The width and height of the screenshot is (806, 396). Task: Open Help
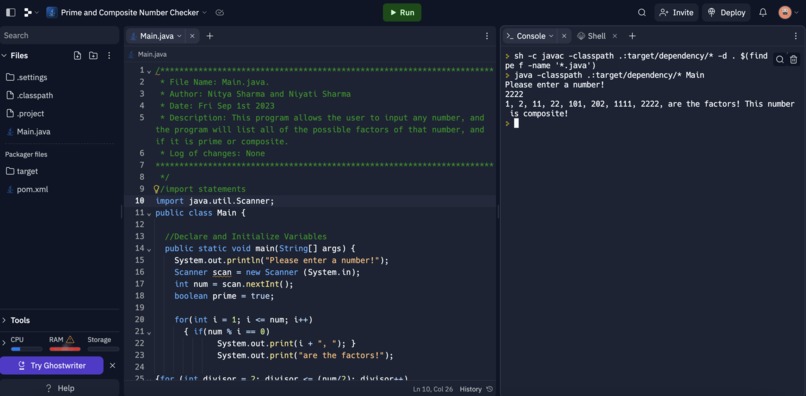point(60,388)
